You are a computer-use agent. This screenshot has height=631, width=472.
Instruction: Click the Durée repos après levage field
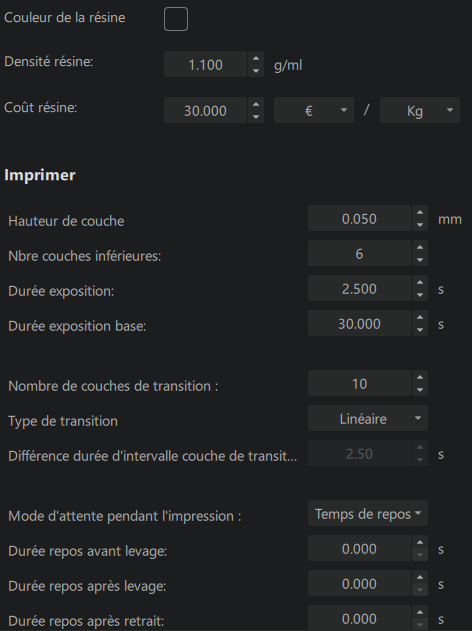359,584
